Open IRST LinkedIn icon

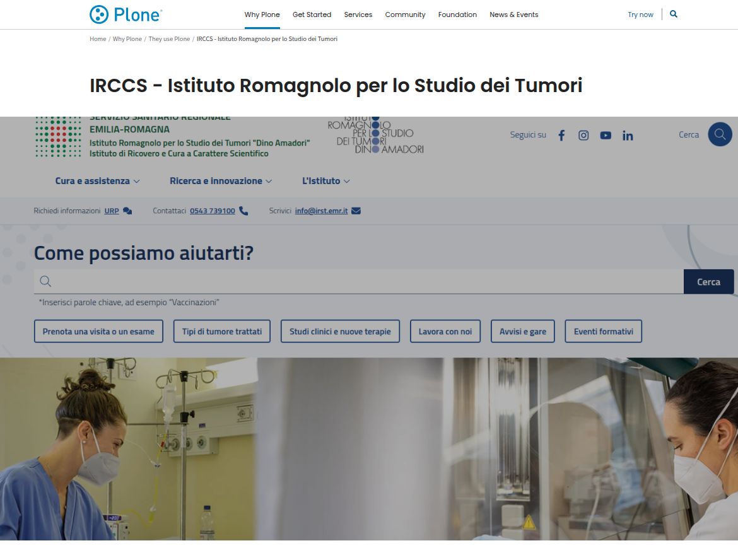coord(628,136)
